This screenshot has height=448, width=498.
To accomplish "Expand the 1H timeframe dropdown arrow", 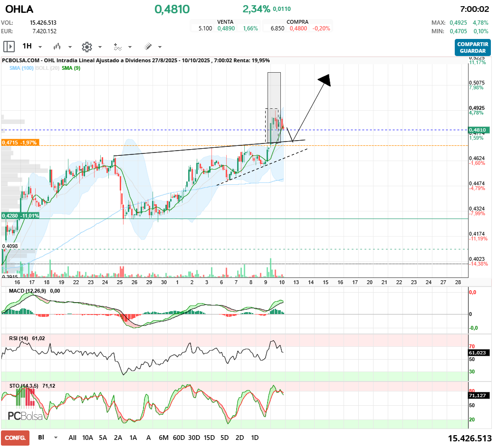I will [x=40, y=47].
